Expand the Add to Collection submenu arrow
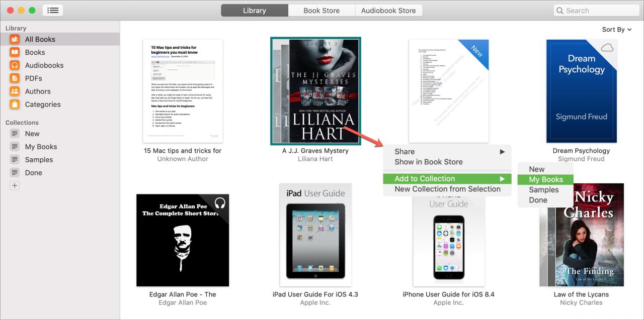Screen dimensions: 644x320 (502, 179)
